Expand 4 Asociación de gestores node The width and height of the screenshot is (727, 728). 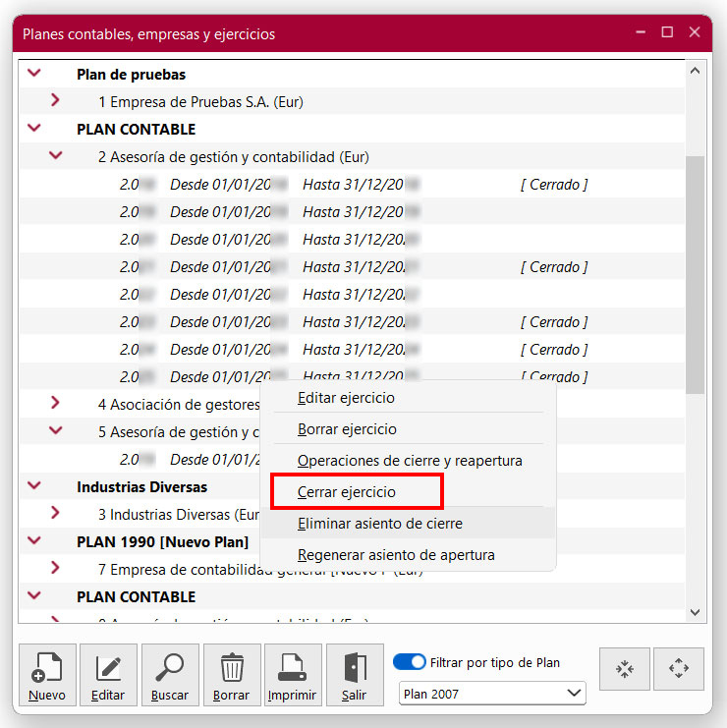point(55,403)
